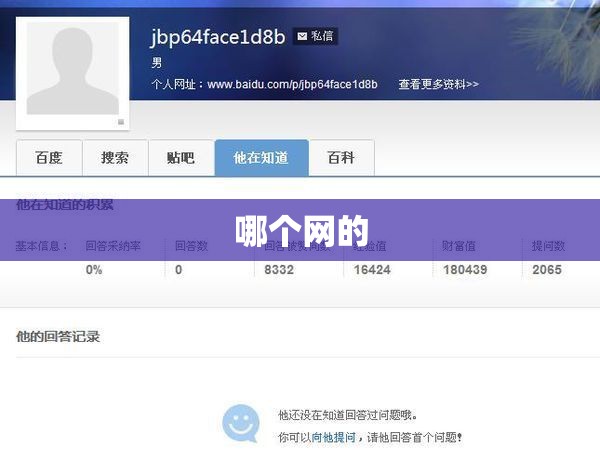Click the 财富值 column label

pos(459,246)
